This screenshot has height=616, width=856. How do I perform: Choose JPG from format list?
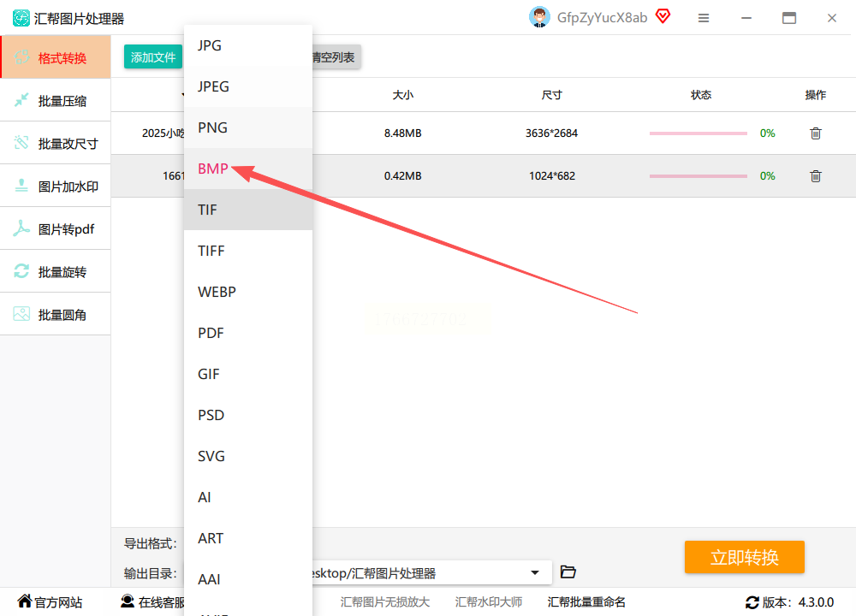point(248,45)
